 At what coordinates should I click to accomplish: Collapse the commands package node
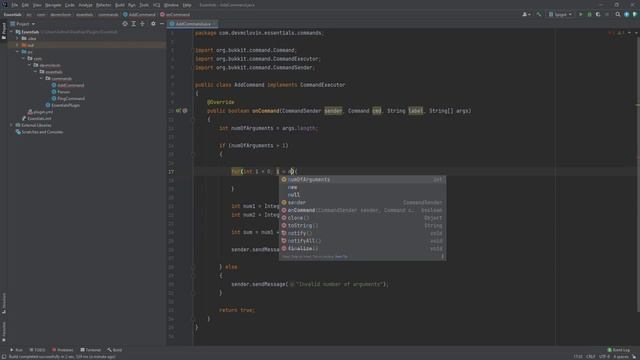click(x=42, y=78)
